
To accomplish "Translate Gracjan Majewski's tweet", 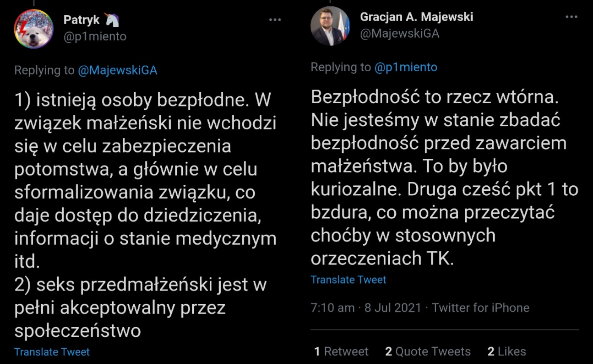I will tap(348, 280).
